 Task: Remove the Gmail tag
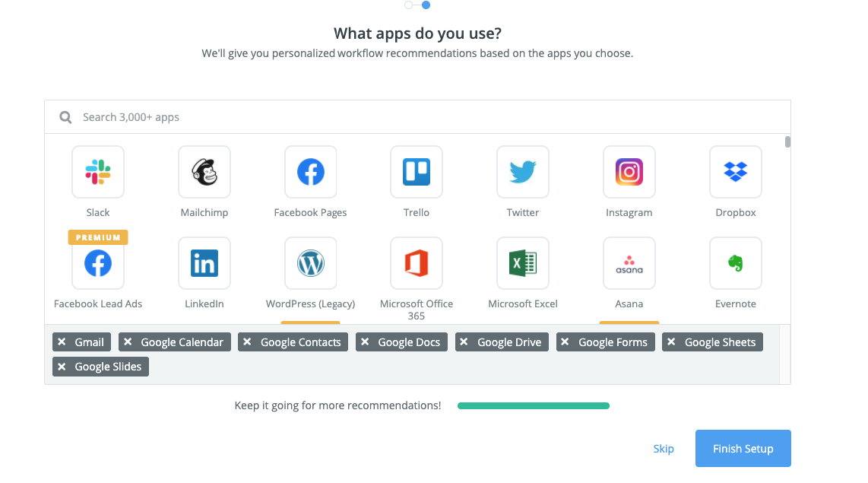point(62,342)
